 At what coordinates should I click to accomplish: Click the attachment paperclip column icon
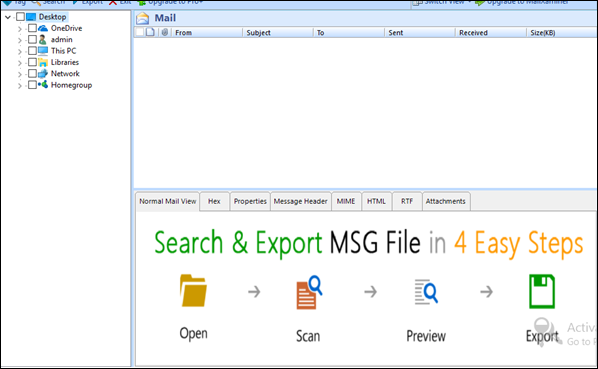tap(164, 32)
